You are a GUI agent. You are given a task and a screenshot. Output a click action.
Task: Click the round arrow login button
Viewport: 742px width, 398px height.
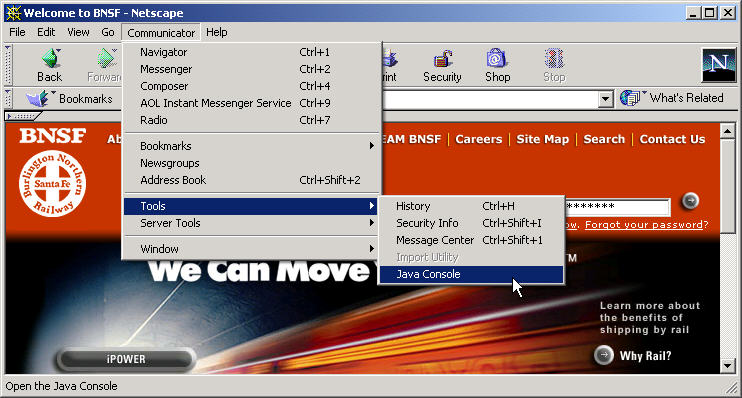[x=690, y=201]
